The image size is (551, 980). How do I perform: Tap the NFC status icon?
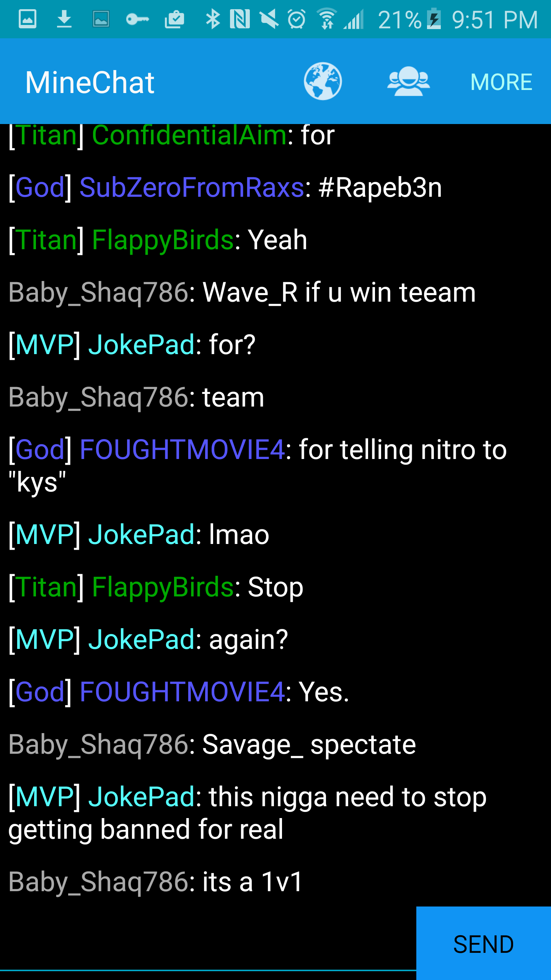240,19
